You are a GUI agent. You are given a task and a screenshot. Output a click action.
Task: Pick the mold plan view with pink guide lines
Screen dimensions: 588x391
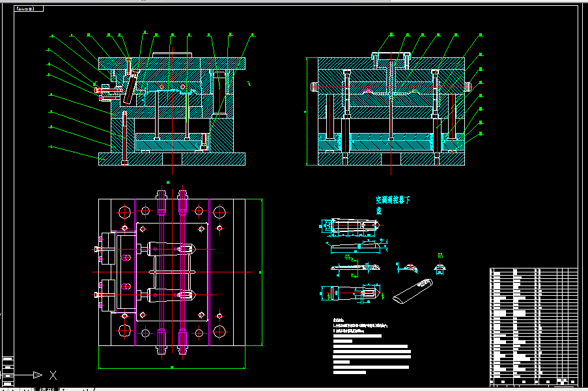pos(172,272)
